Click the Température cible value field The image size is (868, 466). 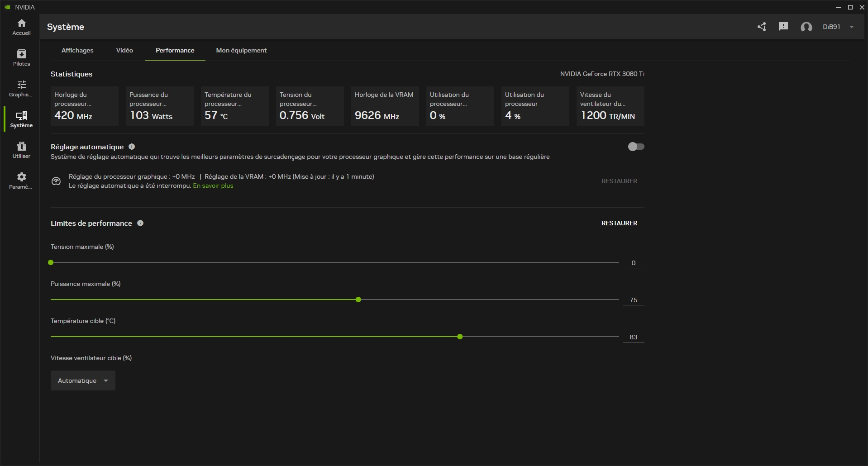tap(633, 337)
